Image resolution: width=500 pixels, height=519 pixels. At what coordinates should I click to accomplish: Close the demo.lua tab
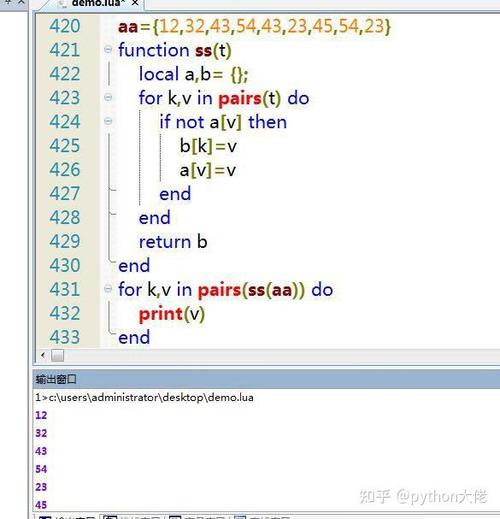point(135,3)
